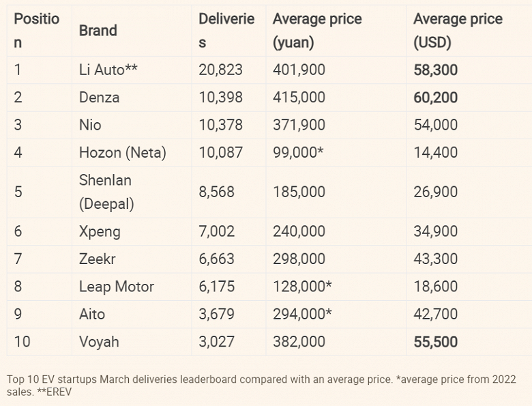Click the Xpeng brand cell
Viewport: 532px width, 406px height.
[100, 231]
